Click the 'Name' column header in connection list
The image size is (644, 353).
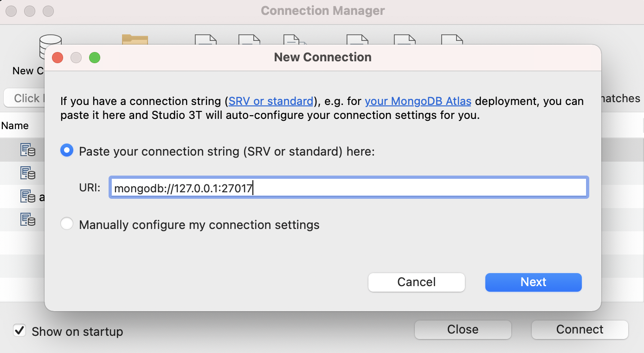pos(15,126)
